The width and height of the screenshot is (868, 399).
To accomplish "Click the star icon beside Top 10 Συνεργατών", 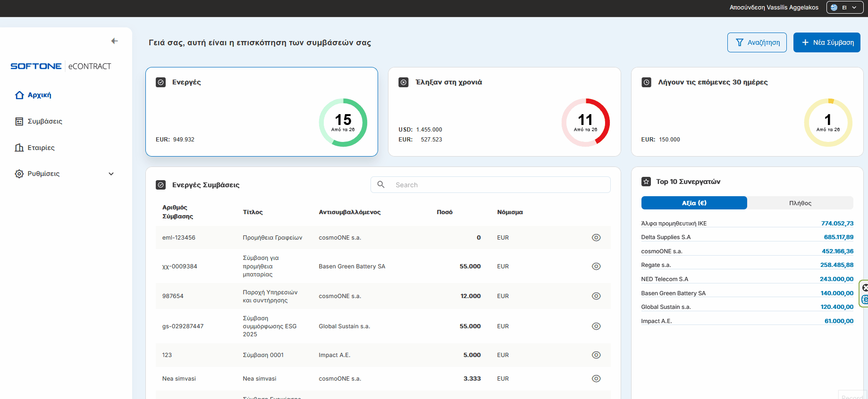I will 646,182.
